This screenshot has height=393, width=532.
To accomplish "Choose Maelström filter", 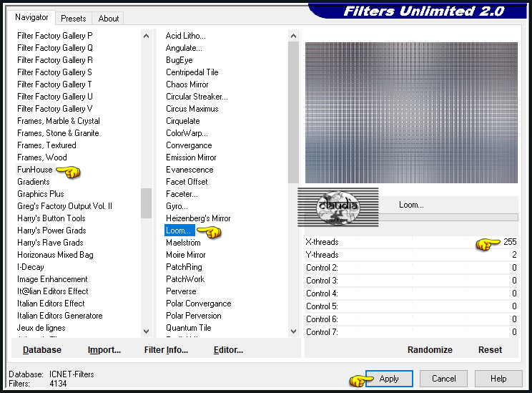I will point(183,243).
